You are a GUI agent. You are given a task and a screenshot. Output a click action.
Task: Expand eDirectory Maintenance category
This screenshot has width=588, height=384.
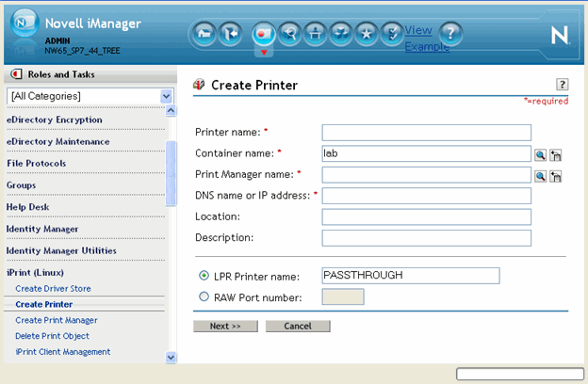pos(58,141)
